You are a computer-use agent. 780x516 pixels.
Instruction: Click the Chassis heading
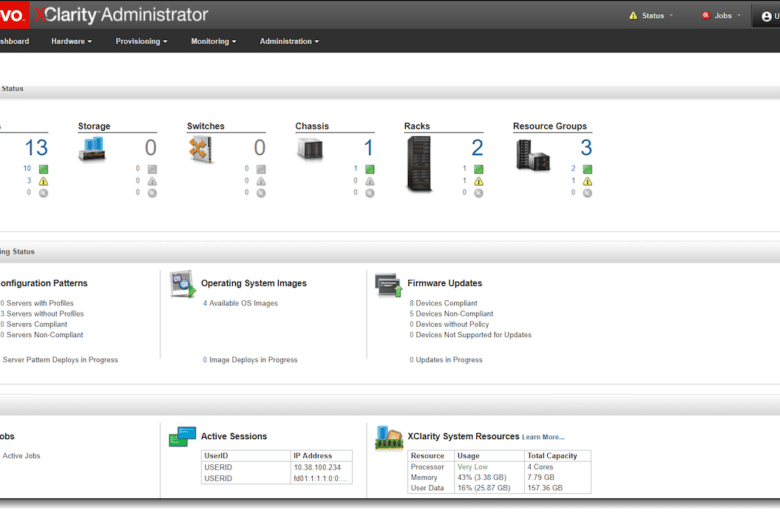tap(312, 126)
